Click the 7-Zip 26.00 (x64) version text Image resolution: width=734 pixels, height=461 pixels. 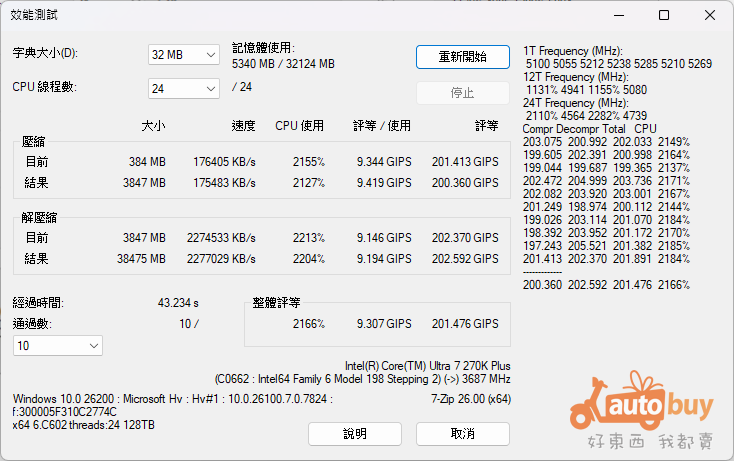470,398
